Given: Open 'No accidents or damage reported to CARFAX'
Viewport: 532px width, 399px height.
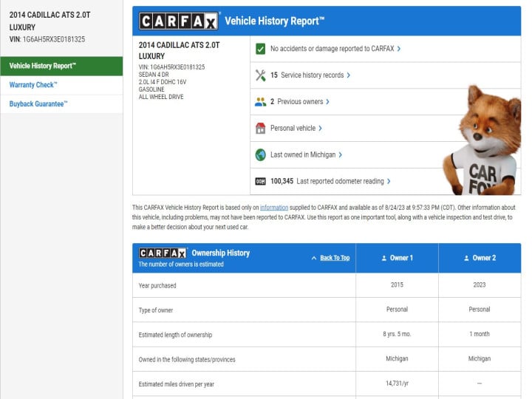Looking at the screenshot, I should point(332,49).
